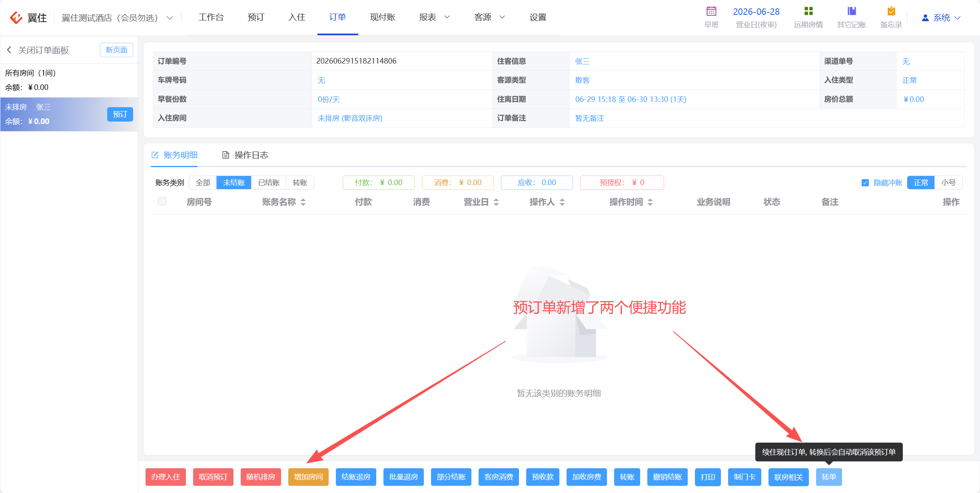
Task: Select the 未排房 张三 room entry
Action: pos(69,114)
